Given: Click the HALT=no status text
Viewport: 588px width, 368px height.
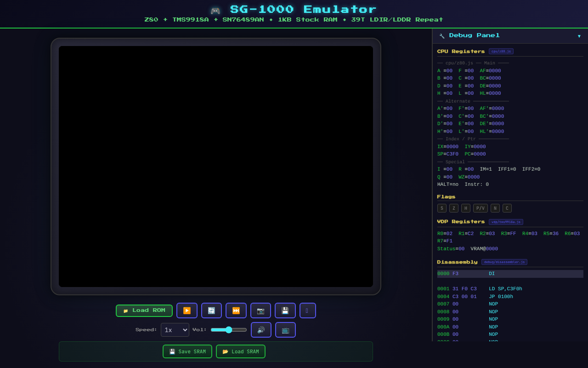Looking at the screenshot, I should point(448,184).
